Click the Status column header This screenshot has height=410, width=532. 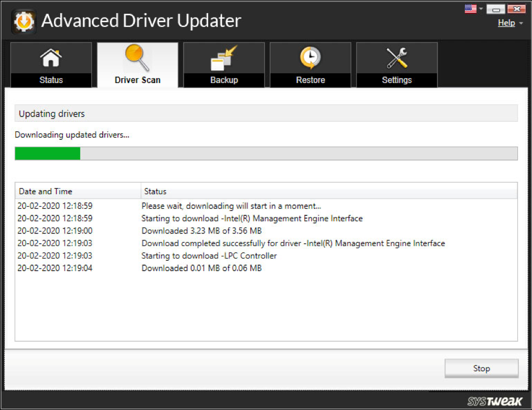tap(329, 191)
